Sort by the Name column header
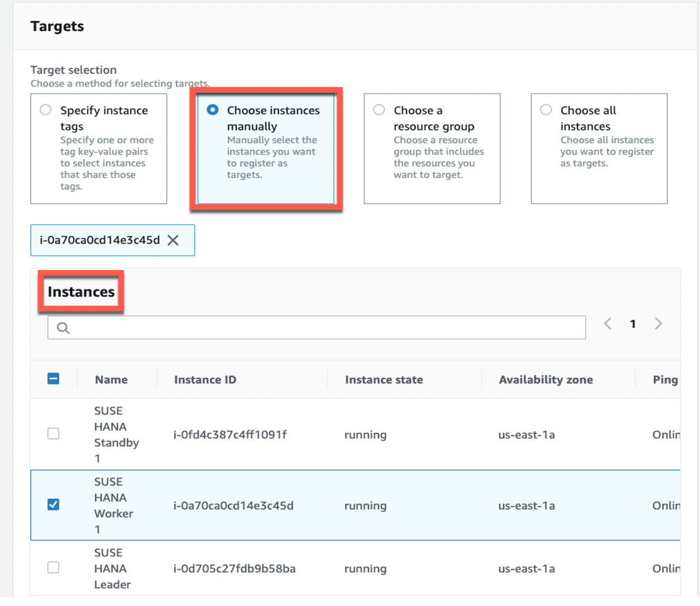Screen dimensions: 700x606 pos(111,380)
